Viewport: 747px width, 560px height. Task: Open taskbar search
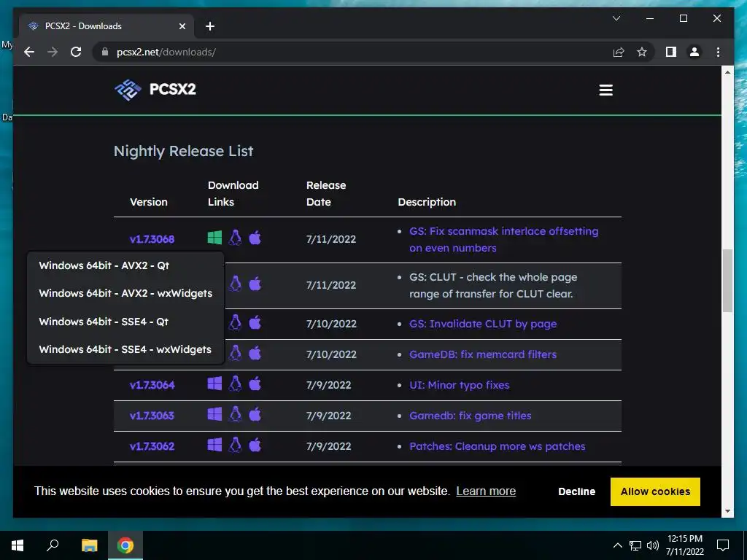click(x=53, y=545)
